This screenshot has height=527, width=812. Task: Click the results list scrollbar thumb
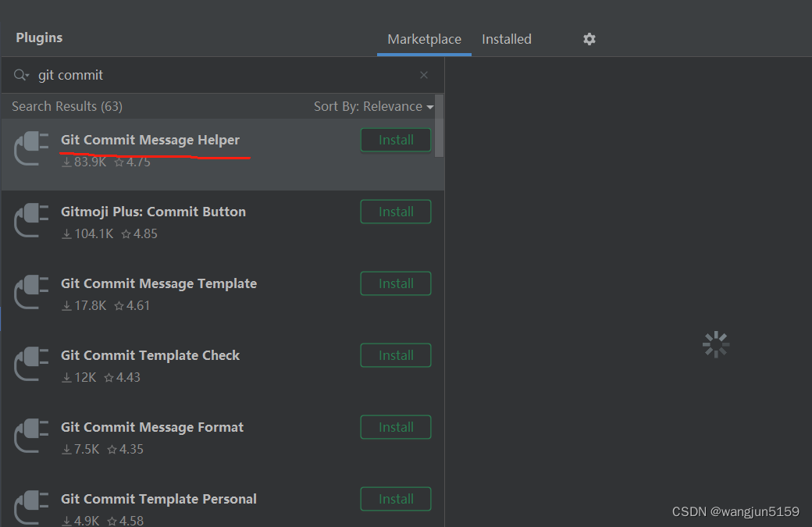439,125
